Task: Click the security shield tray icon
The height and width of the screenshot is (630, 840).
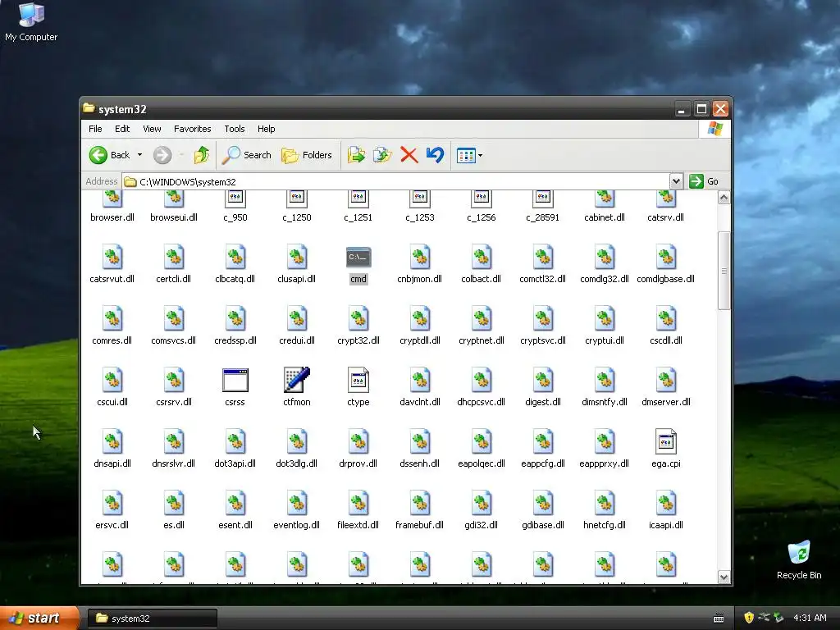Action: pos(749,618)
